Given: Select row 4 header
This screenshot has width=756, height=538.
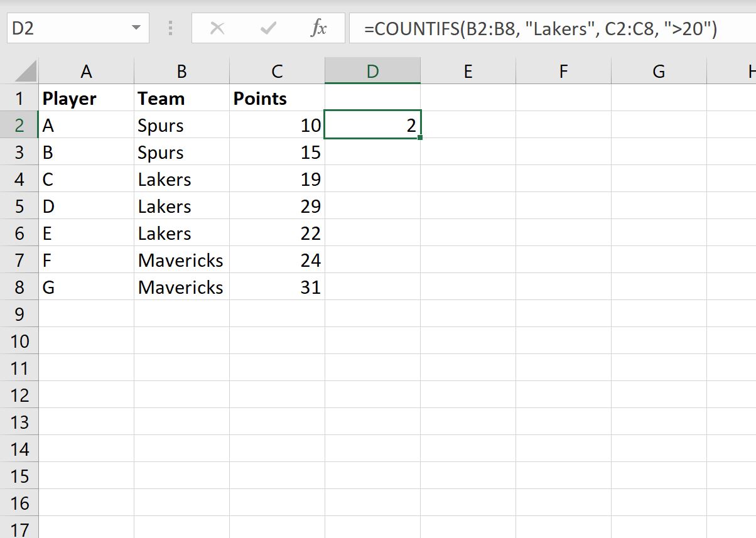Looking at the screenshot, I should tap(19, 179).
